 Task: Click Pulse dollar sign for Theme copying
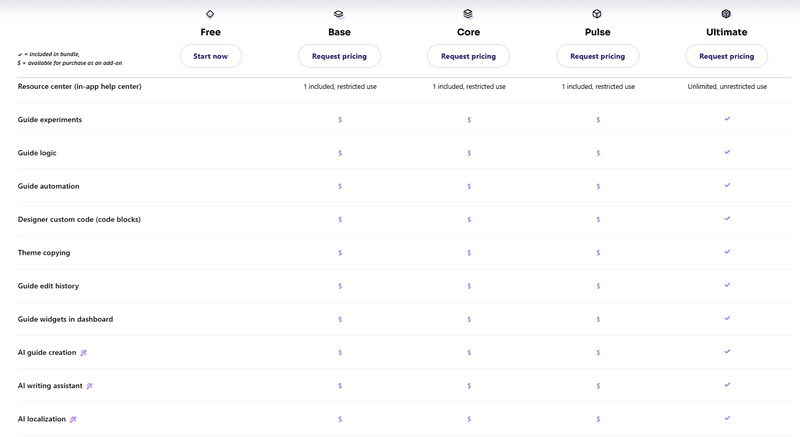point(598,253)
